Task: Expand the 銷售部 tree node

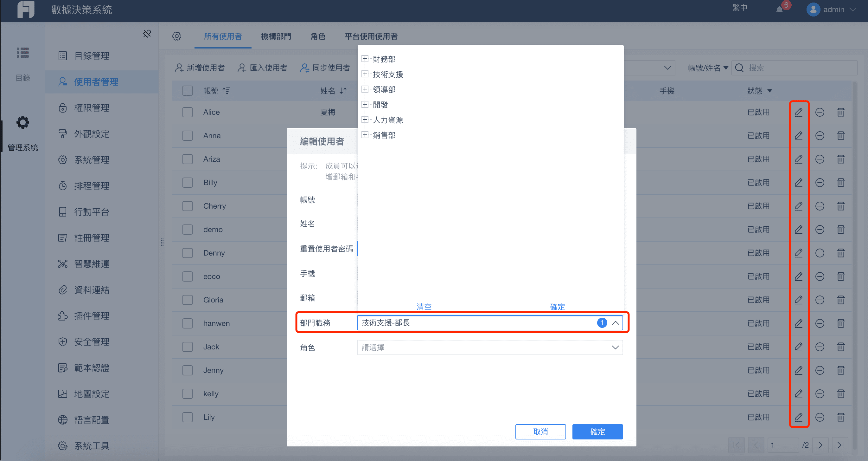Action: click(365, 135)
